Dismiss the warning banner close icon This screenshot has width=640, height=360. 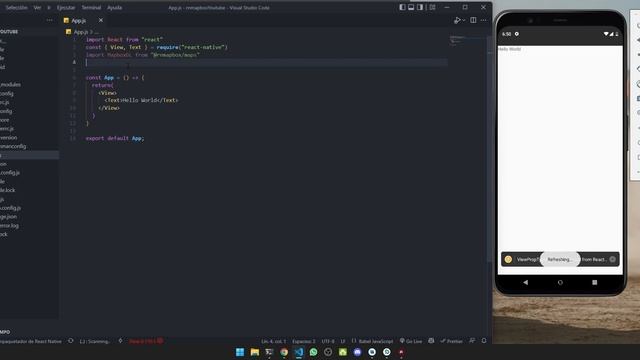click(x=613, y=259)
